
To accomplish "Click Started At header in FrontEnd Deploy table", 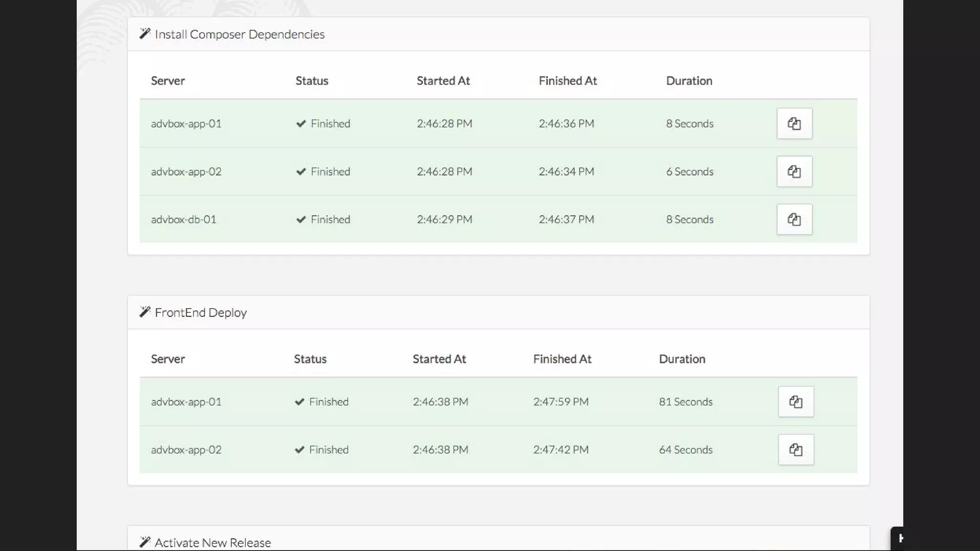I will 439,359.
